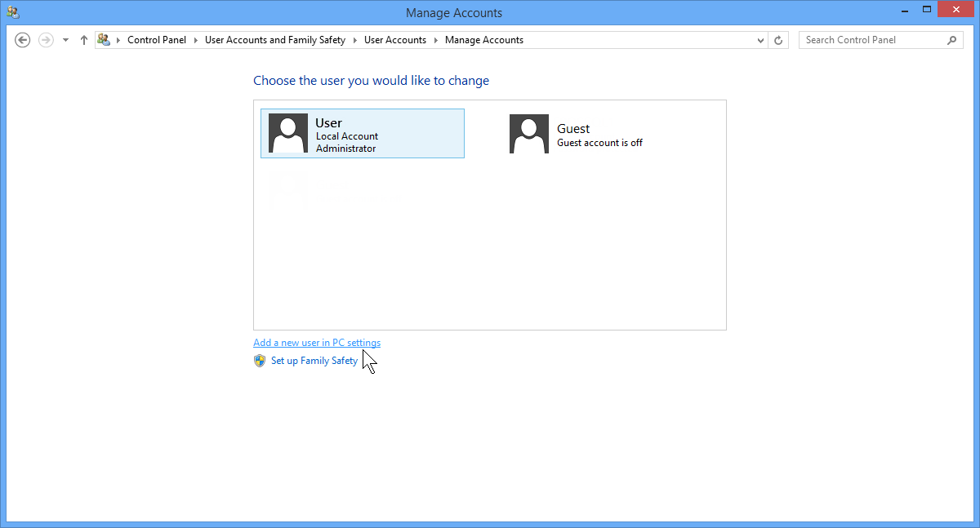
Task: Expand chevron after User Accounts and Family Safety
Action: click(x=354, y=40)
